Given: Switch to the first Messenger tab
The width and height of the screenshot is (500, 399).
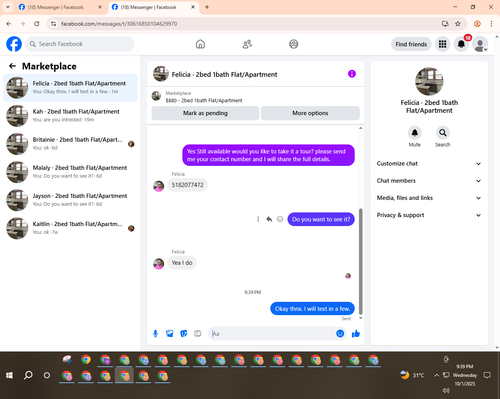Looking at the screenshot, I should 60,7.
